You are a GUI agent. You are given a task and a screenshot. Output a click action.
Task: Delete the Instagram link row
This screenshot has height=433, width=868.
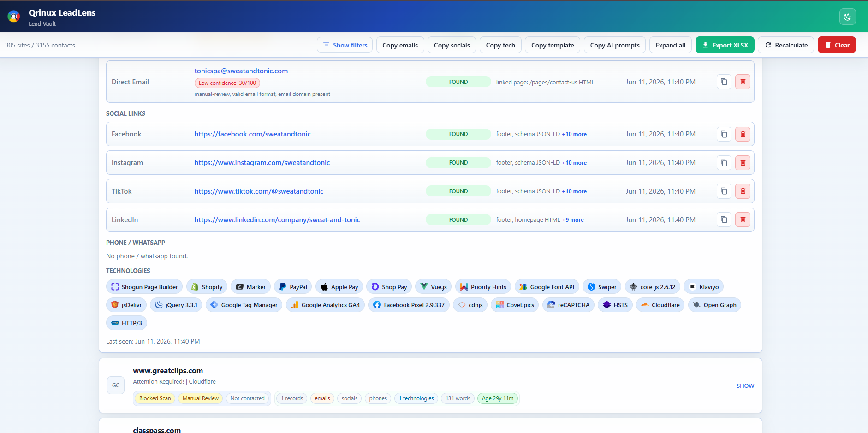click(x=743, y=163)
